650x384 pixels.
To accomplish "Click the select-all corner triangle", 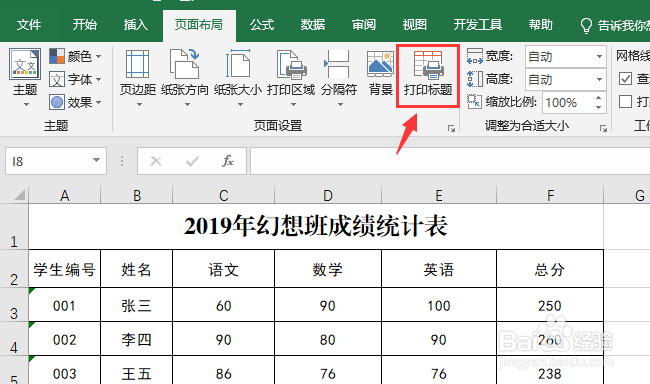I will click(x=19, y=194).
